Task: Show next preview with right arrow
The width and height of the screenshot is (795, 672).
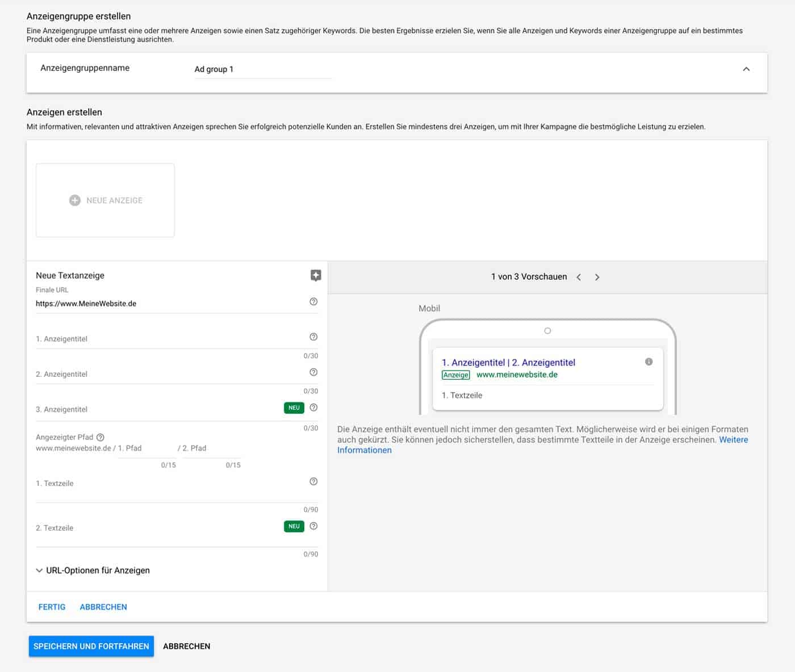Action: coord(597,277)
